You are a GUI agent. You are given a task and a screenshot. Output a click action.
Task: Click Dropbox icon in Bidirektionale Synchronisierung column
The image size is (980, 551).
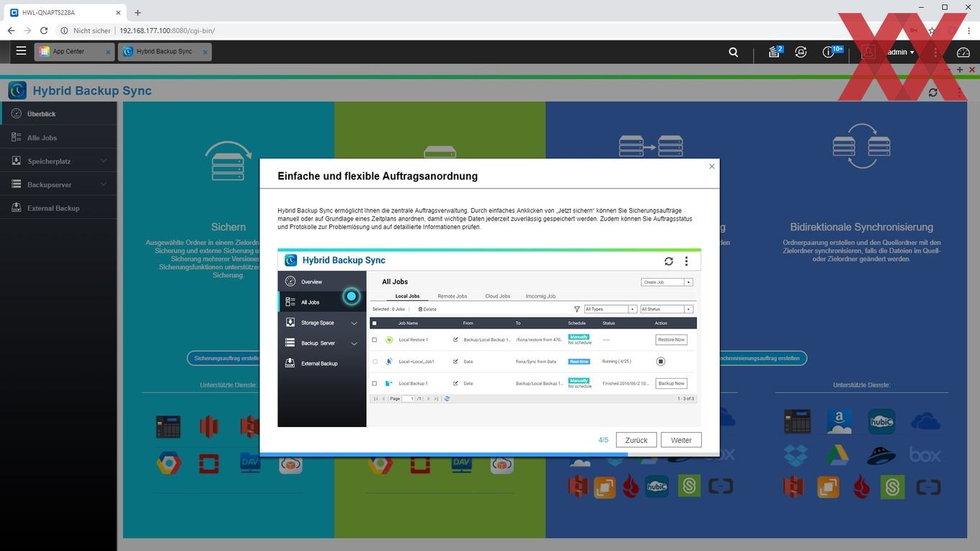tap(796, 455)
